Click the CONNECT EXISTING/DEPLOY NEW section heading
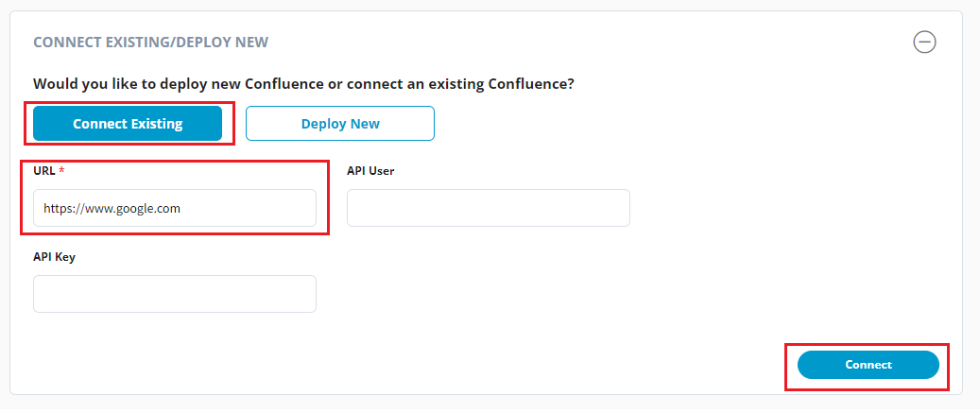 coord(151,43)
